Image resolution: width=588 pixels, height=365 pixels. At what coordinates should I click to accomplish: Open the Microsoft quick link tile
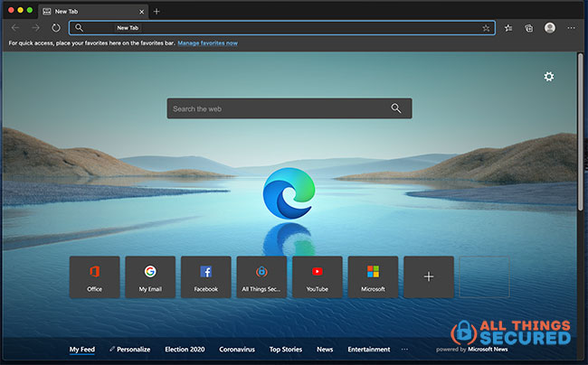click(x=373, y=277)
